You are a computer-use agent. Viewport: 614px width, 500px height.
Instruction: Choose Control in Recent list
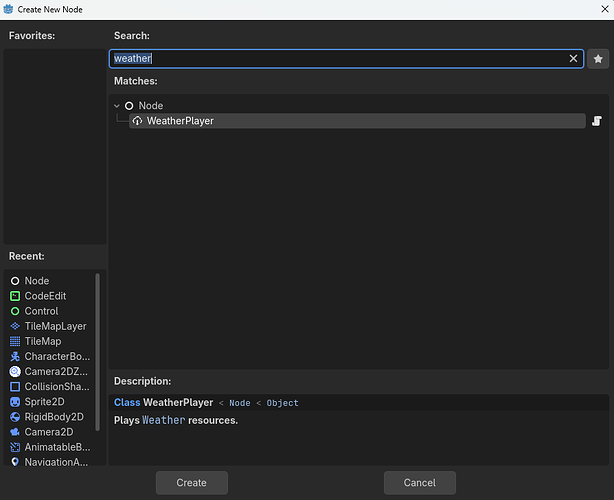click(x=41, y=311)
